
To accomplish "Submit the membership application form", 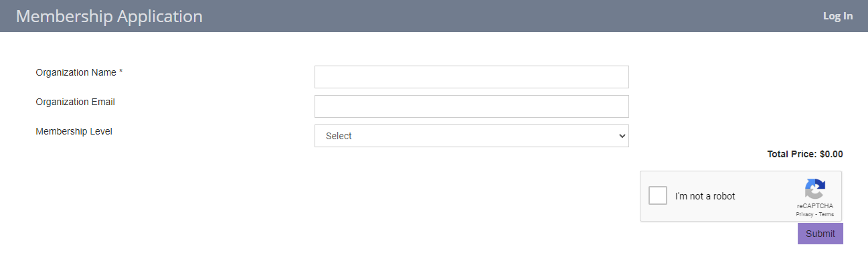I will (x=820, y=234).
